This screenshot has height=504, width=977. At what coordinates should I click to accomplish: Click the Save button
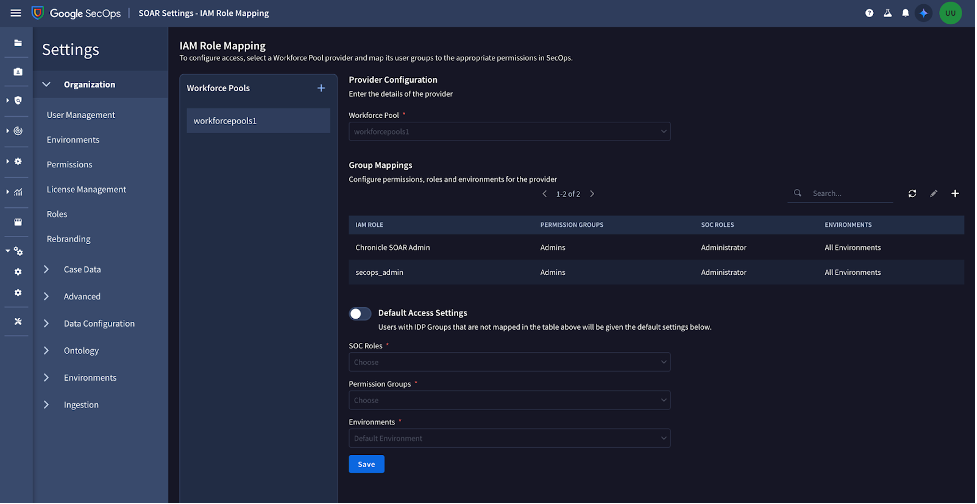point(366,464)
